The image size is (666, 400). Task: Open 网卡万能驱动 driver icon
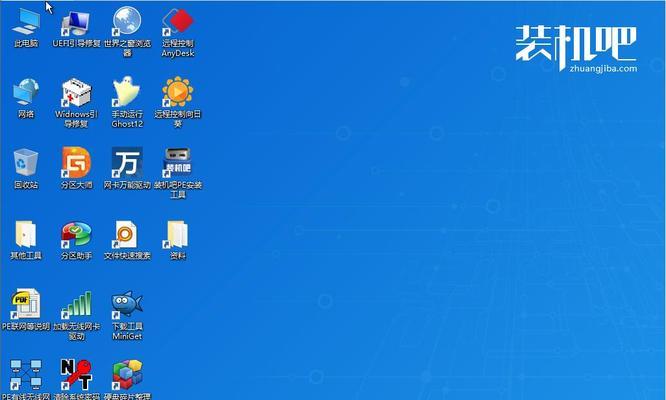click(x=127, y=162)
